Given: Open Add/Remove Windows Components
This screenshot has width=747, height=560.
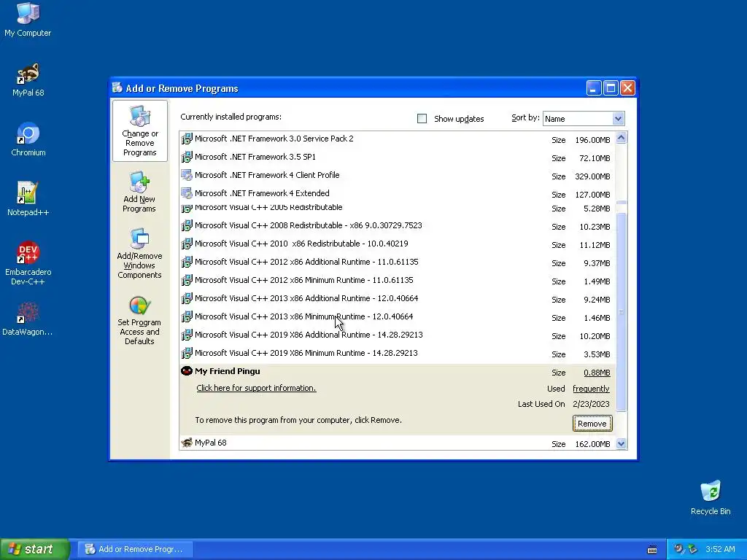Looking at the screenshot, I should click(139, 253).
